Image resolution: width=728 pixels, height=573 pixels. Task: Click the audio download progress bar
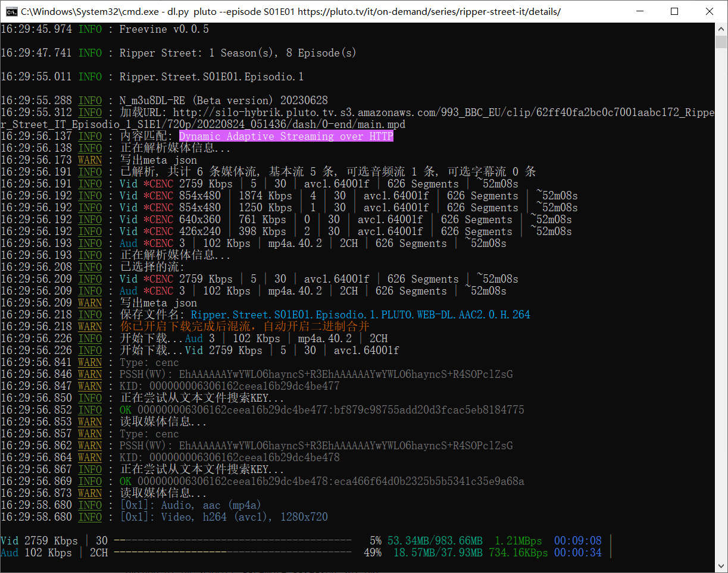click(232, 553)
